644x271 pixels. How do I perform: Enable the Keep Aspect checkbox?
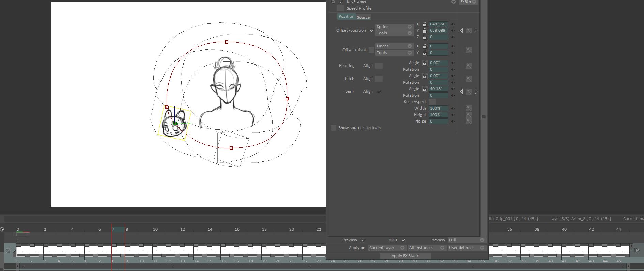point(432,102)
